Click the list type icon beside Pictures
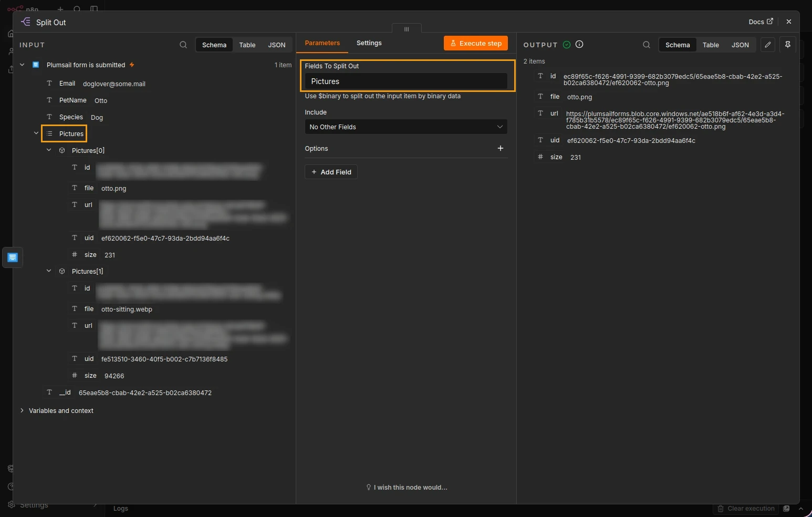This screenshot has width=812, height=517. 49,134
